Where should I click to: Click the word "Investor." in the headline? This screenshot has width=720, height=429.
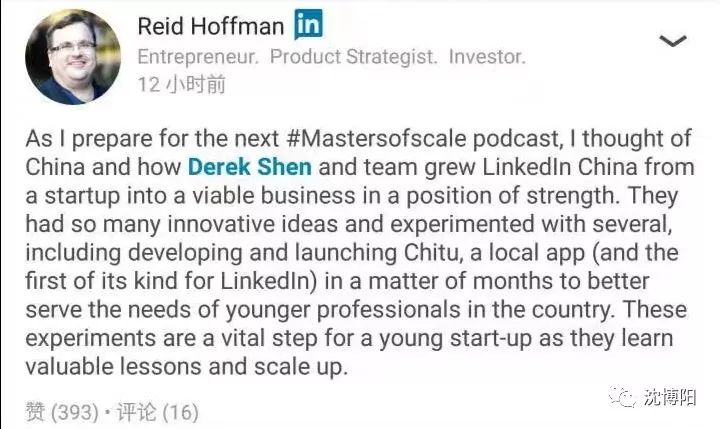pyautogui.click(x=486, y=57)
